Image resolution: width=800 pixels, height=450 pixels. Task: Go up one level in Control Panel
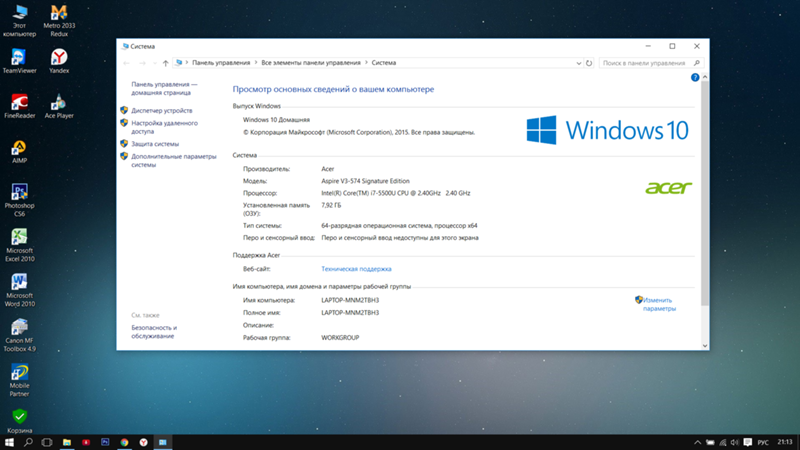(x=165, y=63)
